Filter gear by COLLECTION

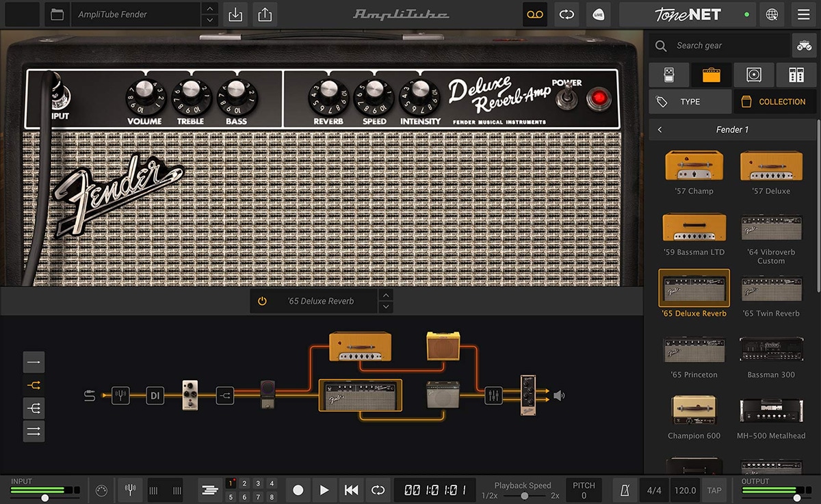(x=774, y=101)
